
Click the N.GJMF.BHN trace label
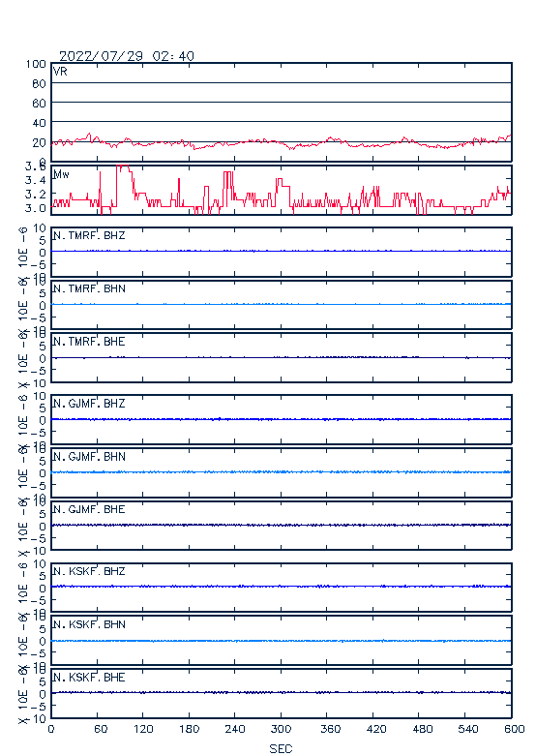click(x=89, y=456)
